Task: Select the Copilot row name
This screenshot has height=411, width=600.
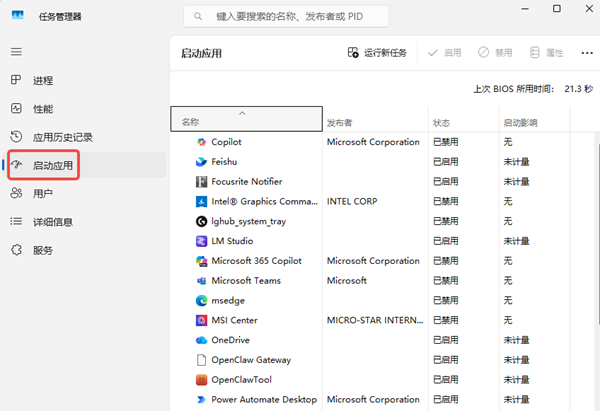Action: pos(226,142)
